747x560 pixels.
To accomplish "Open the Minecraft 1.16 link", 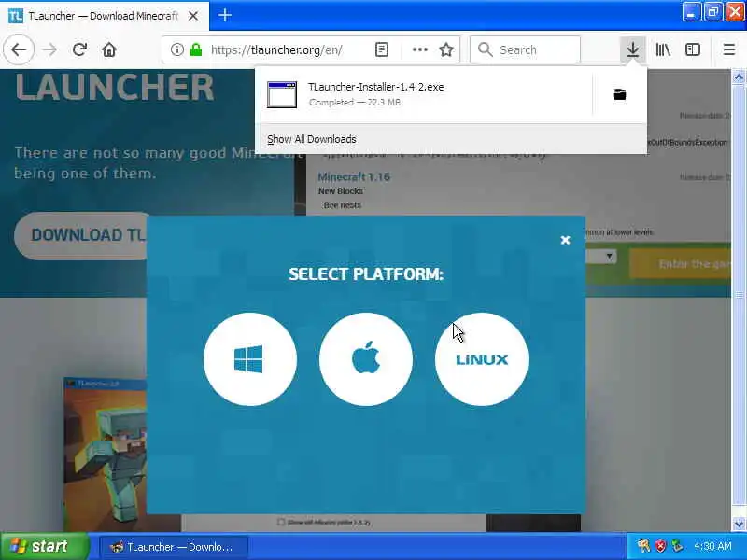I will [x=354, y=176].
